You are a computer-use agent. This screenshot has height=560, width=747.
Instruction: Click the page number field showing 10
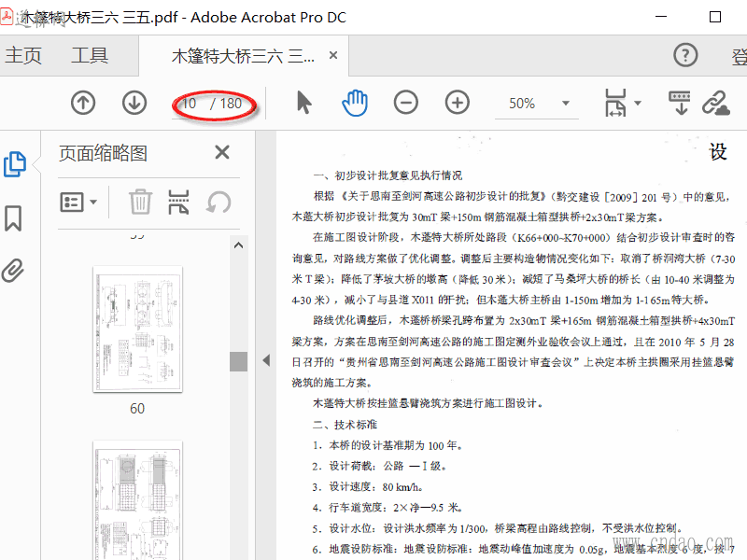point(190,104)
